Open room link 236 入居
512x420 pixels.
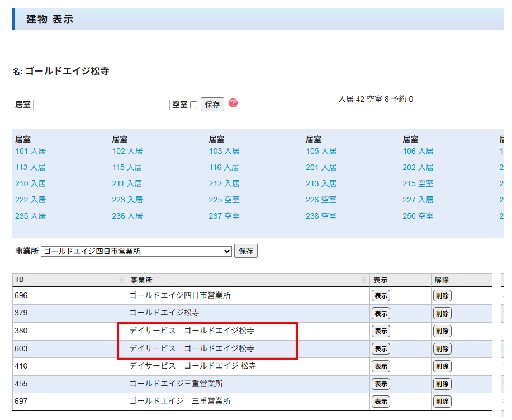pos(127,216)
